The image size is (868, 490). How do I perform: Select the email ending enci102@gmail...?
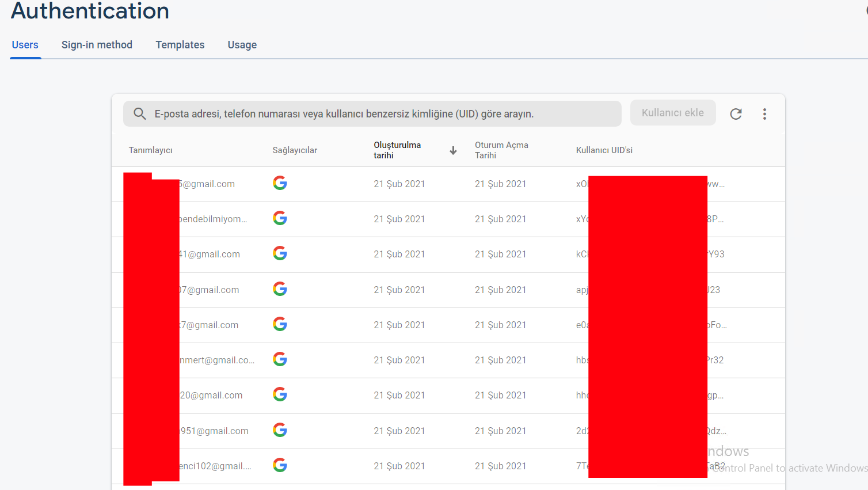click(215, 466)
